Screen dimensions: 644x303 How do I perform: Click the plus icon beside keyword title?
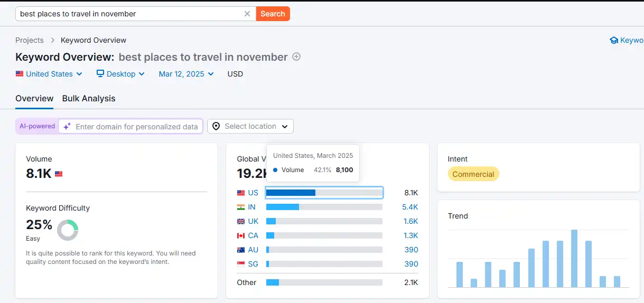click(x=296, y=56)
